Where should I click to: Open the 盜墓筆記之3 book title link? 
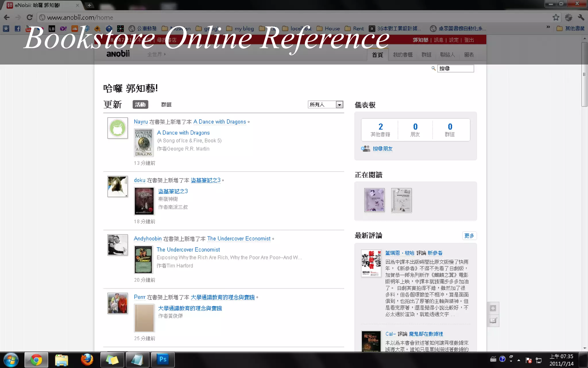coord(173,191)
